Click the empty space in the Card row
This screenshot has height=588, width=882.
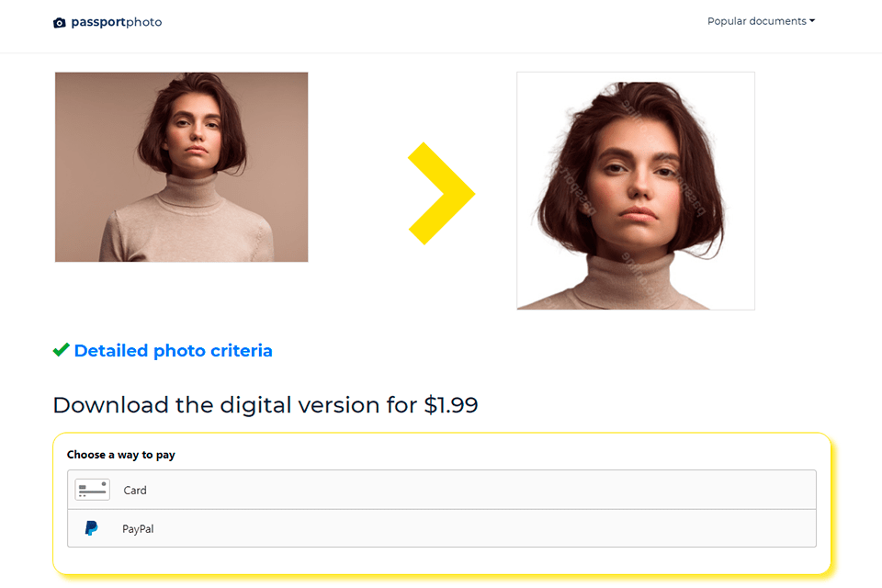[x=478, y=490]
